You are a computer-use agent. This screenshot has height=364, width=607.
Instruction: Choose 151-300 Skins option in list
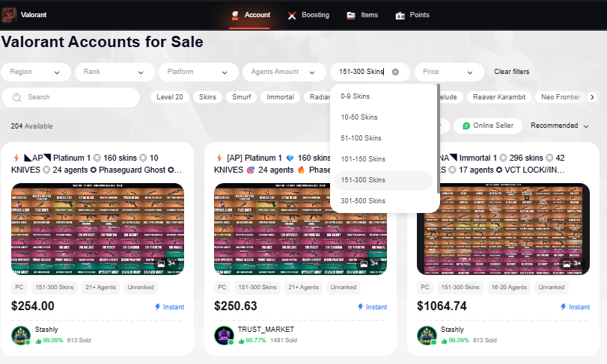(383, 180)
